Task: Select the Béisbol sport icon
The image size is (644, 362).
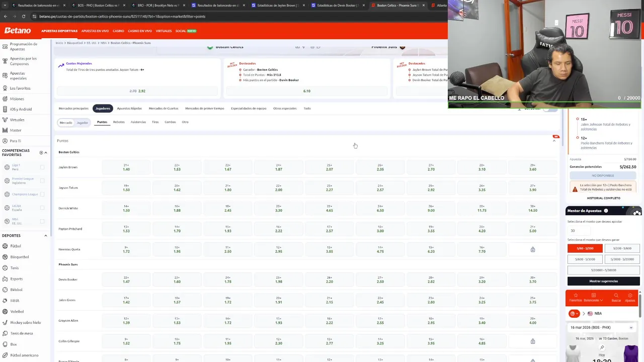Action: coord(5,290)
